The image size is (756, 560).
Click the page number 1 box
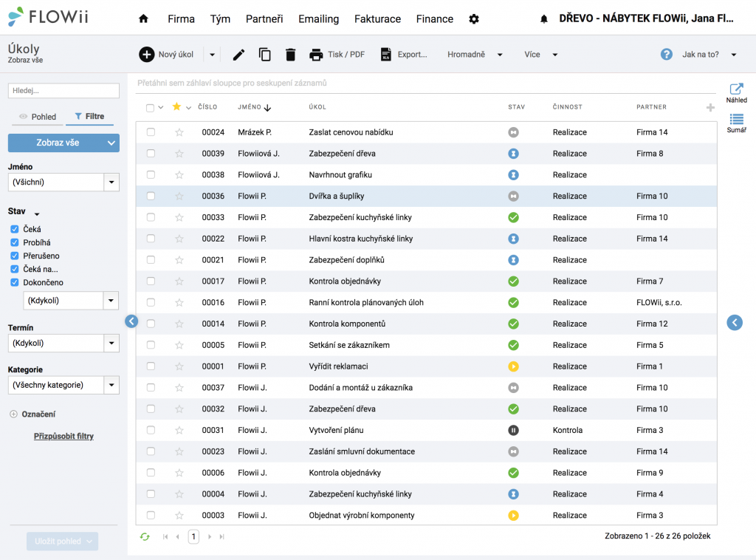193,537
